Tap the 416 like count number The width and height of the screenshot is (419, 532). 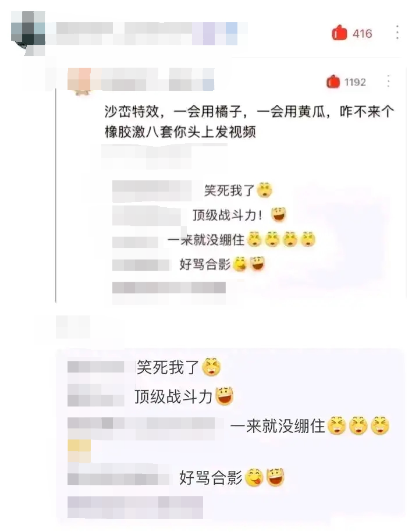363,34
